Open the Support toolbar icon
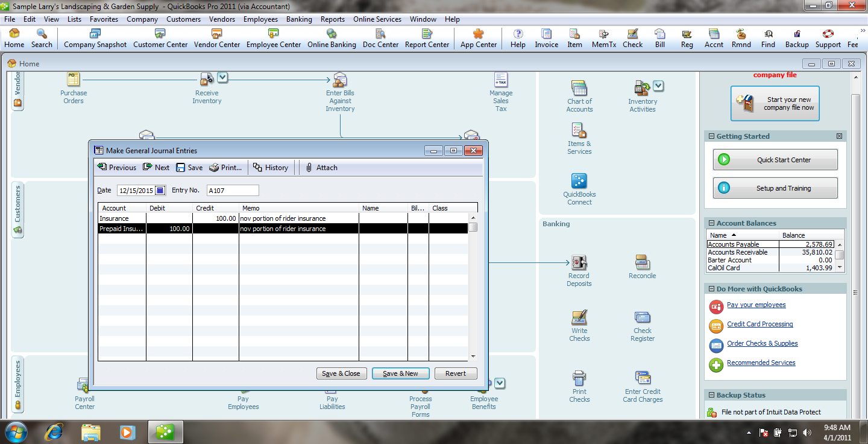This screenshot has height=444, width=868. coord(828,38)
